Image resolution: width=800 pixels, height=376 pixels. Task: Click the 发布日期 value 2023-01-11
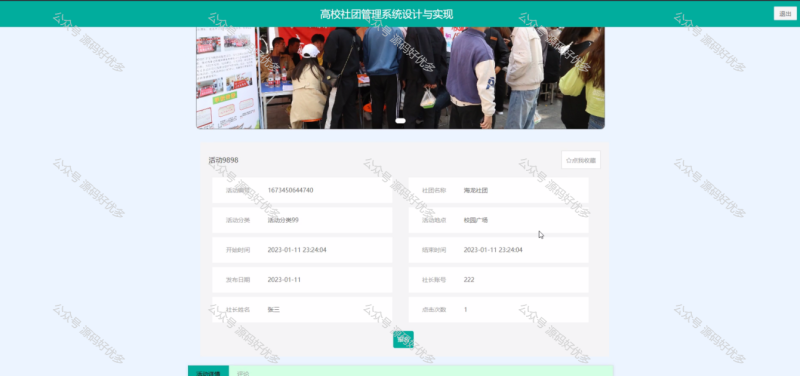click(x=284, y=280)
